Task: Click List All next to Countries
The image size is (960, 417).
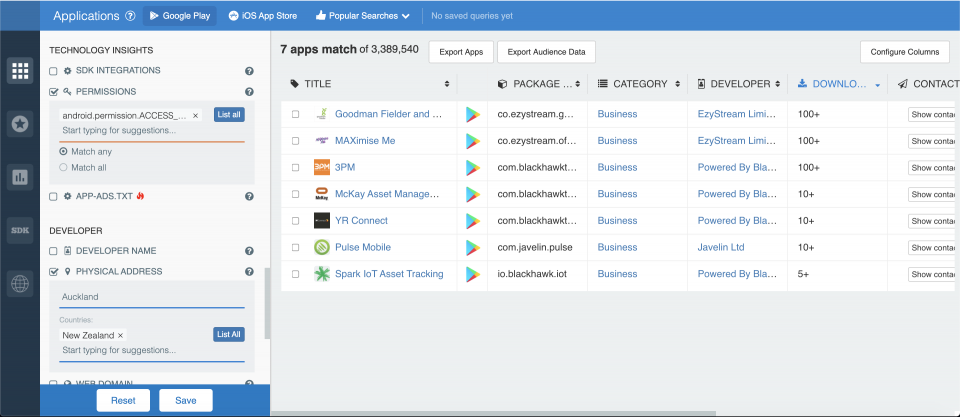Action: tap(229, 334)
